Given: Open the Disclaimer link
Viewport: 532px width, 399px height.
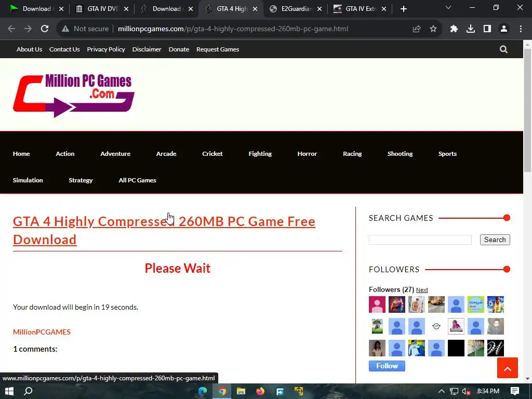Looking at the screenshot, I should tap(147, 49).
